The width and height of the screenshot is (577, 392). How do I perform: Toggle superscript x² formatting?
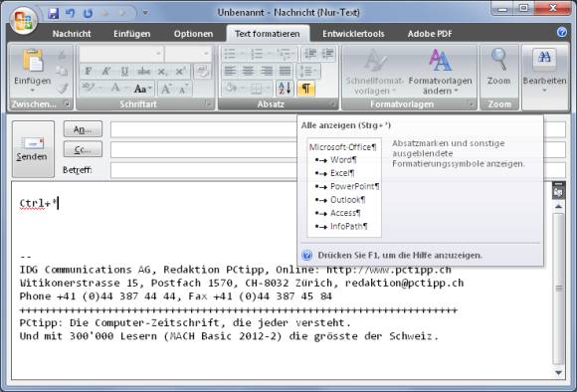(x=180, y=71)
